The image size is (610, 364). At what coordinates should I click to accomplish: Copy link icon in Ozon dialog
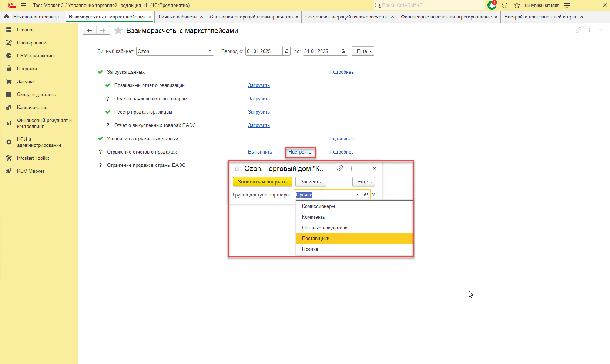(340, 168)
